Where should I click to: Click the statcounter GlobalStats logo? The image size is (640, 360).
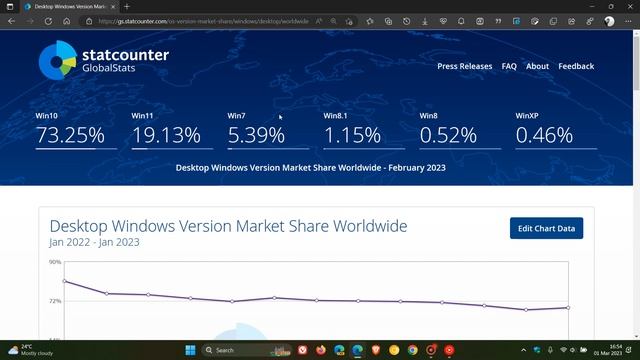tap(104, 60)
